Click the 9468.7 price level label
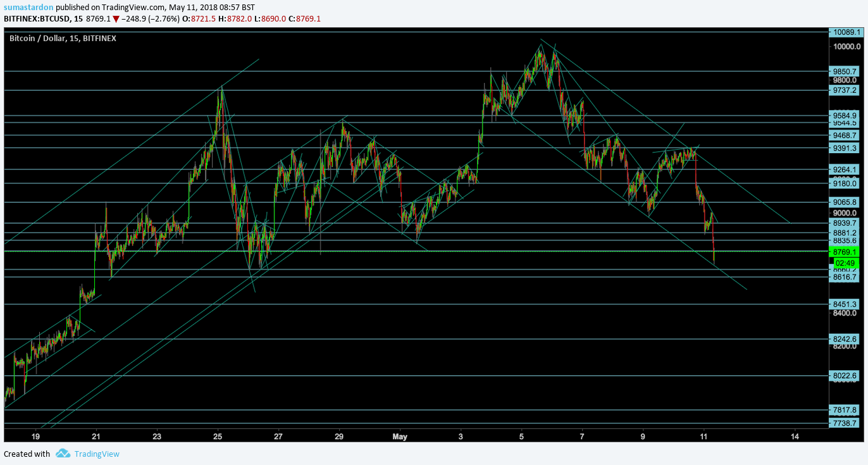 click(x=845, y=135)
